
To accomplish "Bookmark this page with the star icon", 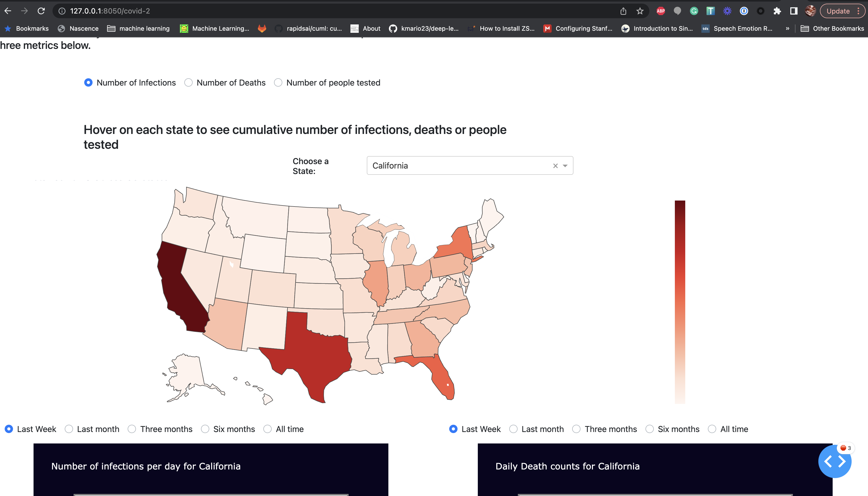I will [x=640, y=11].
